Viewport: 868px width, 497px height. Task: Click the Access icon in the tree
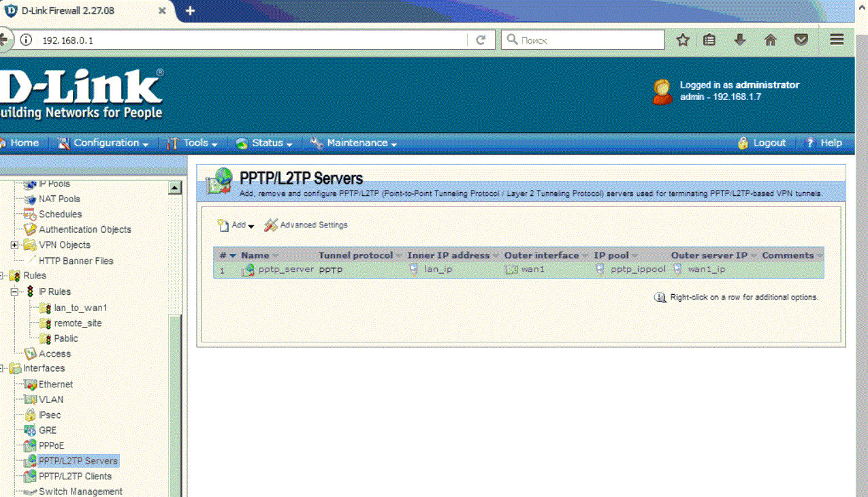(x=30, y=353)
